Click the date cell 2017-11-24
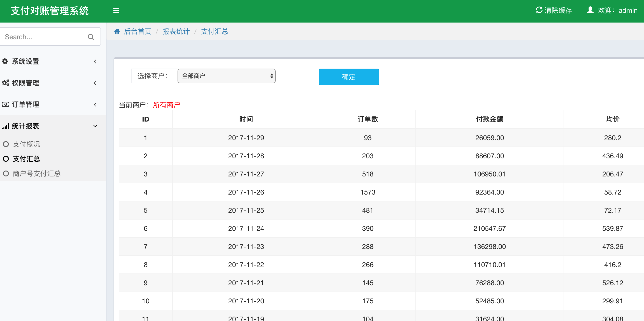 pyautogui.click(x=246, y=228)
